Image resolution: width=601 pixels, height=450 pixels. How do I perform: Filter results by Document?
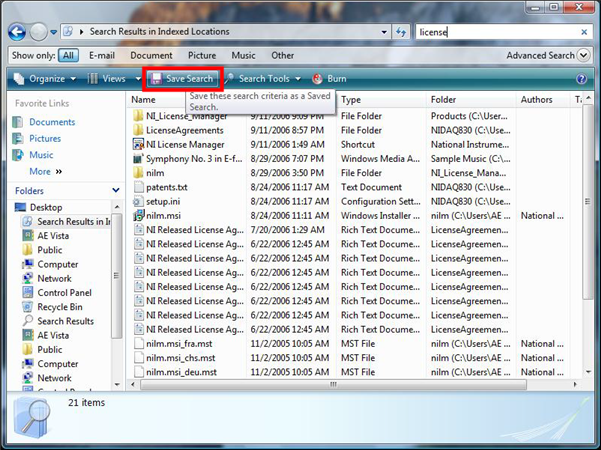point(151,56)
